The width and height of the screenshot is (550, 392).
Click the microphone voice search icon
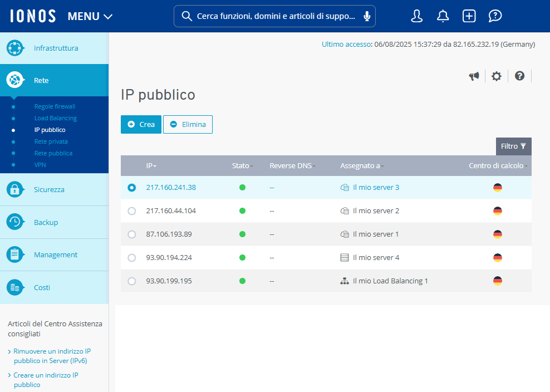tap(367, 16)
